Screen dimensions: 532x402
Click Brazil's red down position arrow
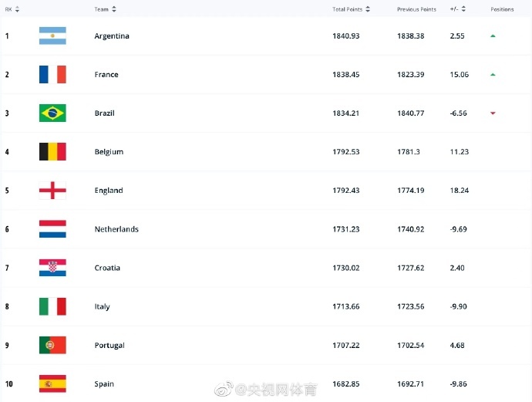click(x=493, y=113)
